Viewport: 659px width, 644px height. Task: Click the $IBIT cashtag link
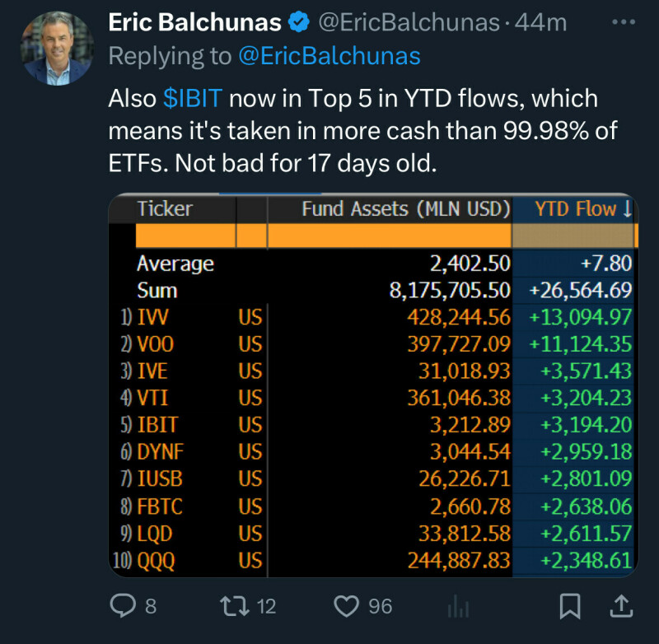pyautogui.click(x=193, y=99)
